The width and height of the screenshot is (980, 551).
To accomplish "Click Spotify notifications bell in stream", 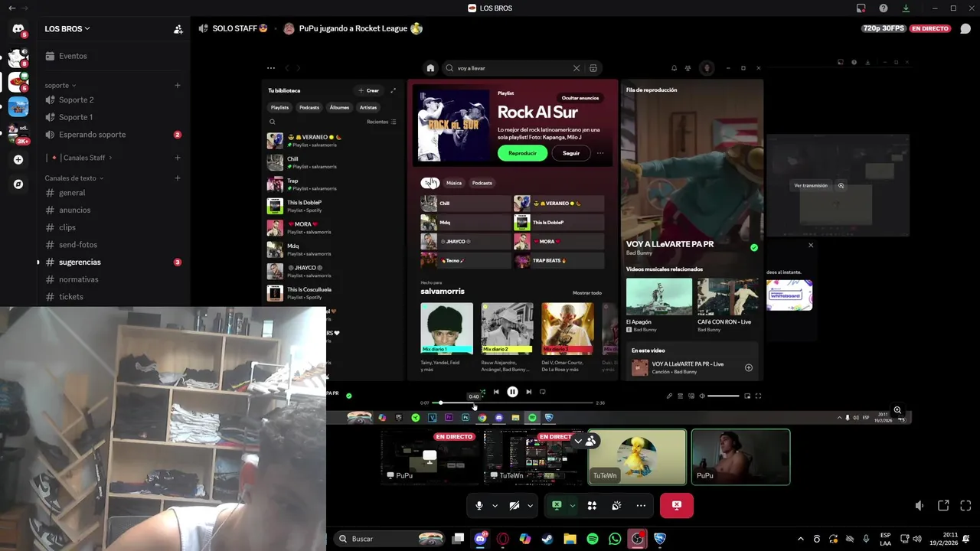I will 674,68.
